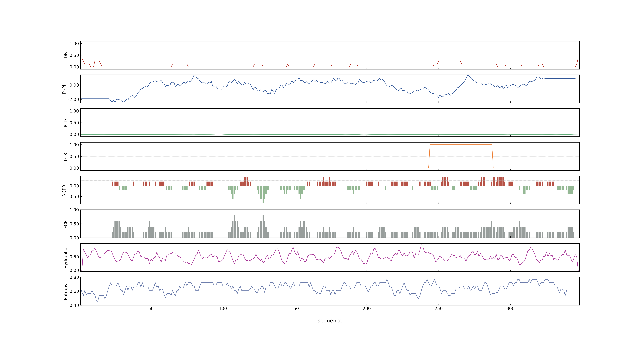
Task: Click the FCR y-axis label
Action: 66,224
